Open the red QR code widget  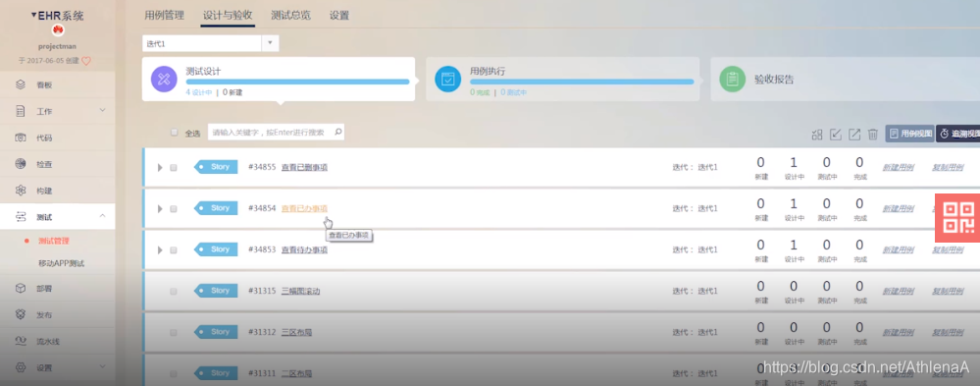click(x=957, y=218)
